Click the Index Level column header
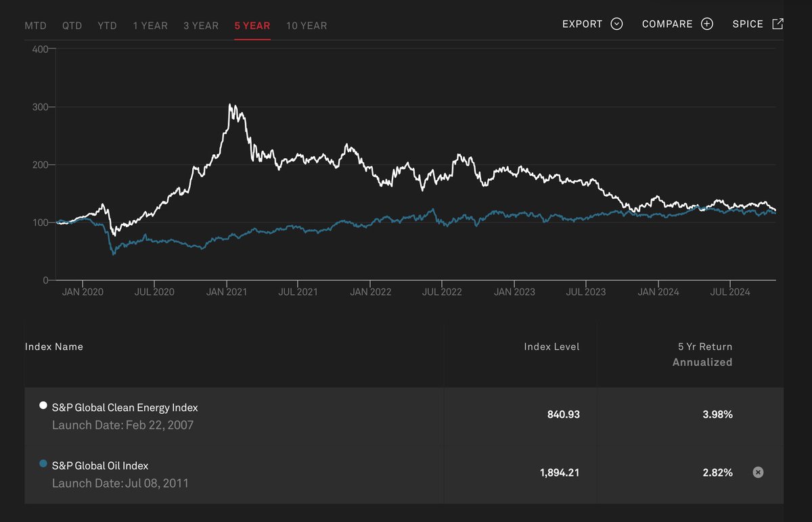 click(x=551, y=347)
